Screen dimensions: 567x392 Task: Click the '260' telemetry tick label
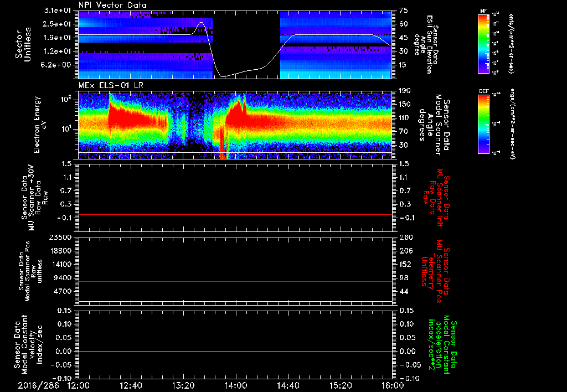pos(405,238)
